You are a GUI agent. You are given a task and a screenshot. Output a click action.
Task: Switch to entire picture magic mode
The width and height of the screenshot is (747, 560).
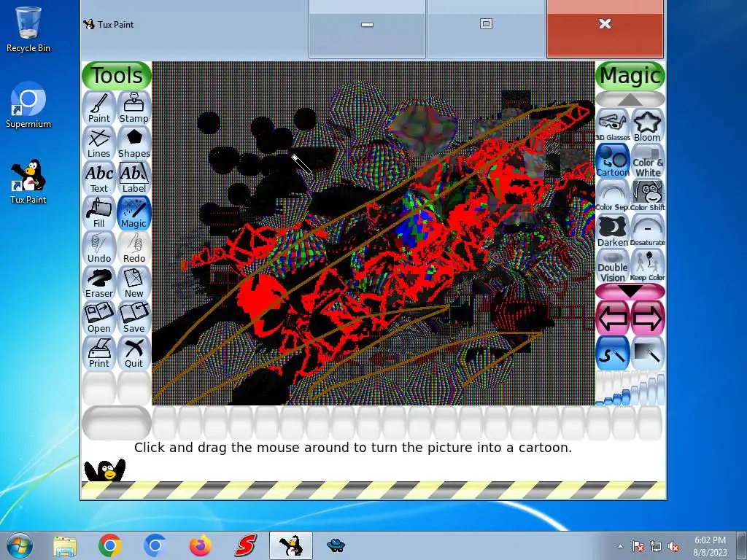click(648, 353)
